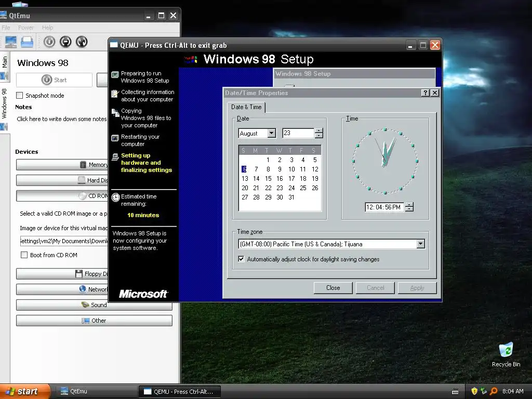Click the Windows Start button
The image size is (532, 399).
click(x=25, y=391)
